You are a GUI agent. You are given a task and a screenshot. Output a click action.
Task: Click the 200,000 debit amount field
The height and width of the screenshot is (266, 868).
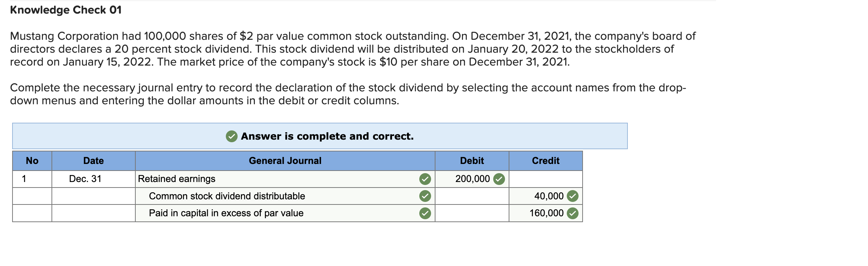(x=472, y=179)
